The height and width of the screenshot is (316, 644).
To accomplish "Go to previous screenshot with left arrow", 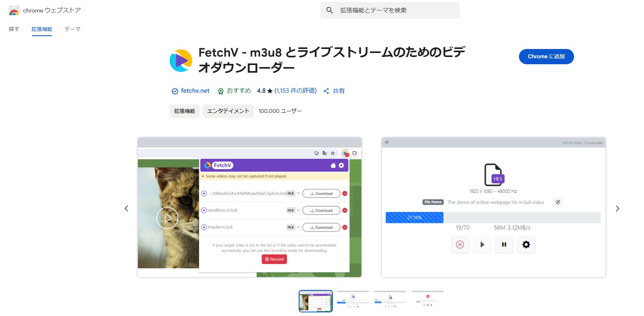I will [x=126, y=208].
